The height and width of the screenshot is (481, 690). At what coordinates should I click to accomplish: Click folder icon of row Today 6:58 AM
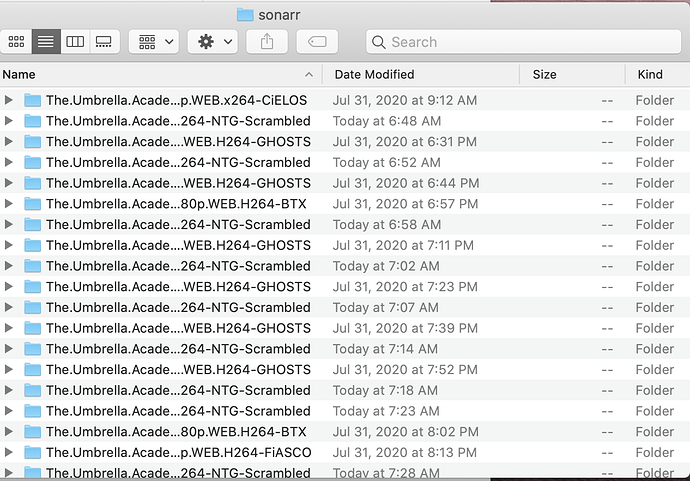33,224
